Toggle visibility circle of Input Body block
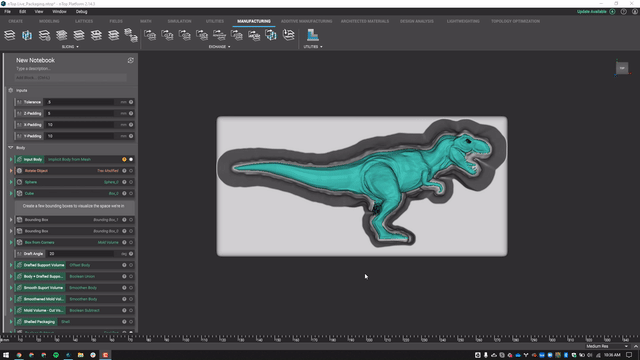This screenshot has width=640, height=360. (x=131, y=160)
